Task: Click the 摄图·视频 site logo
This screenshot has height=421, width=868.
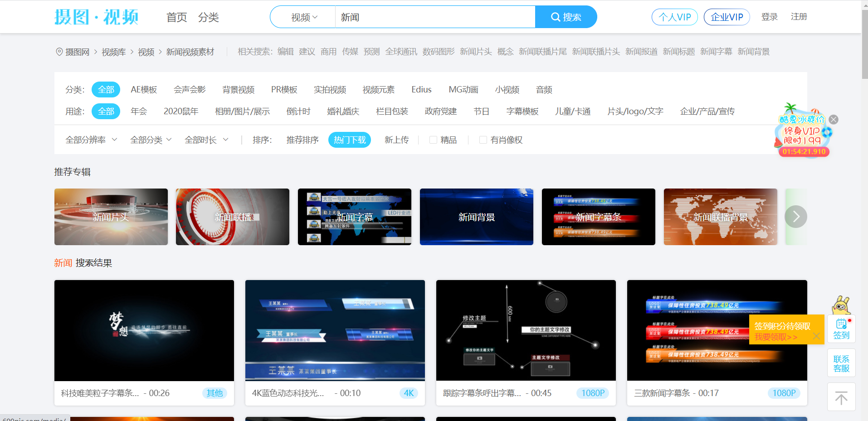Action: (96, 17)
